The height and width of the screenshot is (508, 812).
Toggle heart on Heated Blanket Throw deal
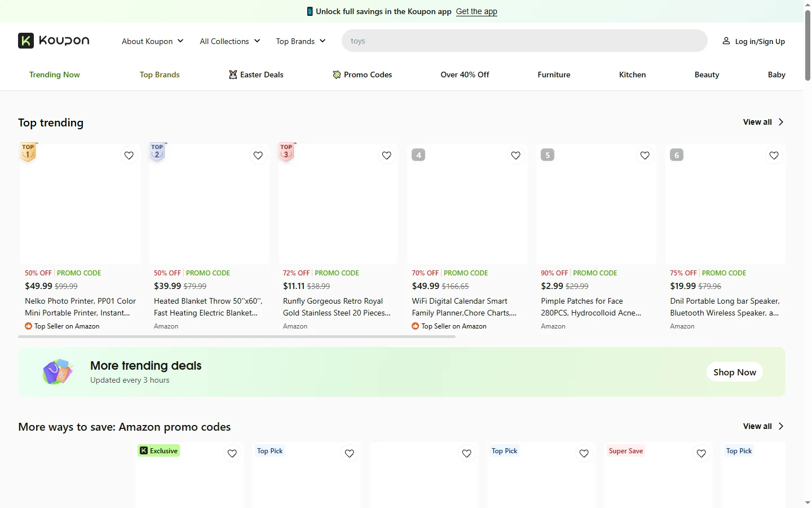click(258, 156)
